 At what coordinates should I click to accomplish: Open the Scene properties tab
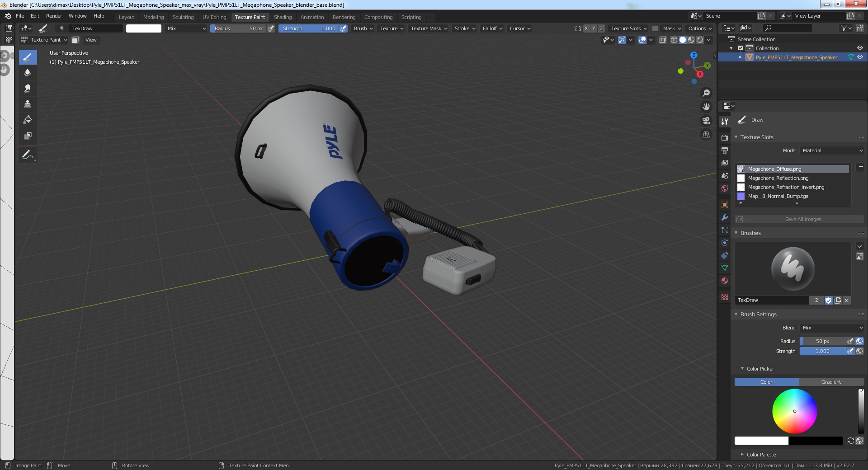tap(725, 175)
